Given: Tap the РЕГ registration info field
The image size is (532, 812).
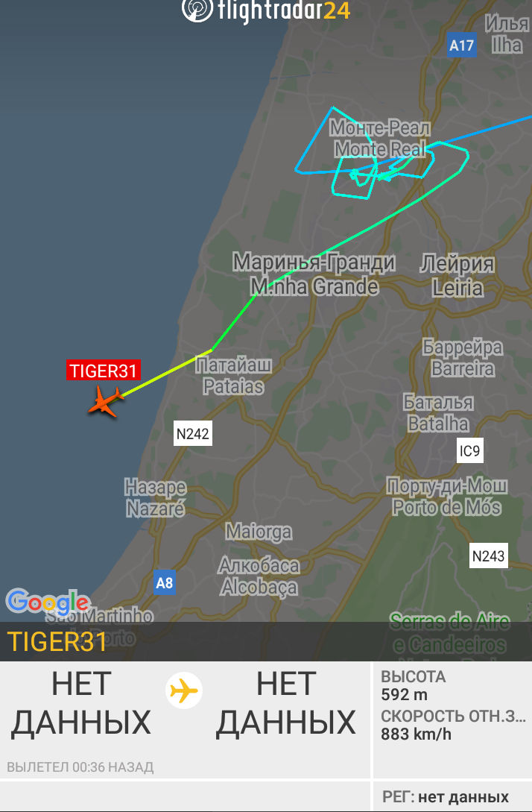Looking at the screenshot, I should (446, 796).
